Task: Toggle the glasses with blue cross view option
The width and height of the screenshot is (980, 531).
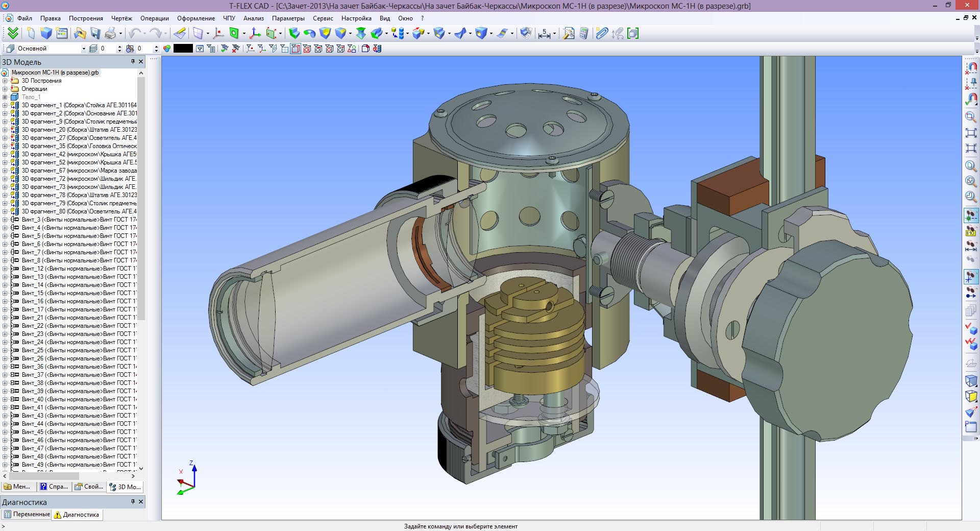Action: click(x=971, y=277)
